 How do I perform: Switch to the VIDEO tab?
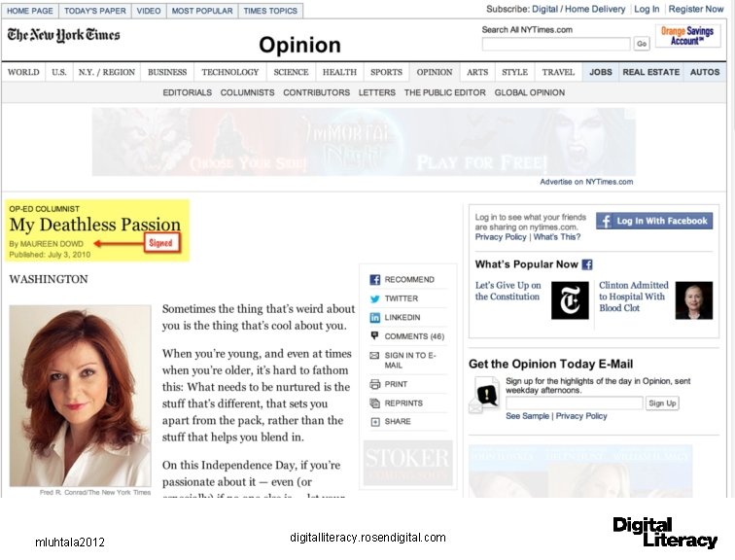(x=149, y=11)
